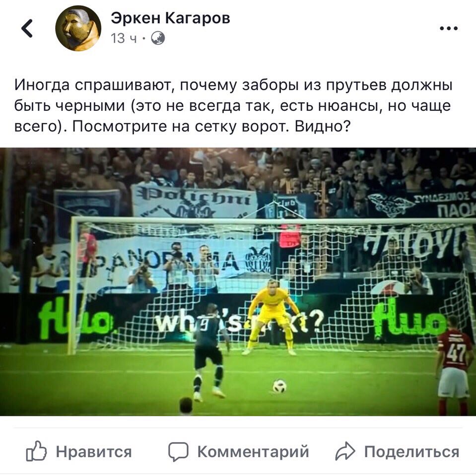Toggle like via the "Нравится" label

click(94, 452)
